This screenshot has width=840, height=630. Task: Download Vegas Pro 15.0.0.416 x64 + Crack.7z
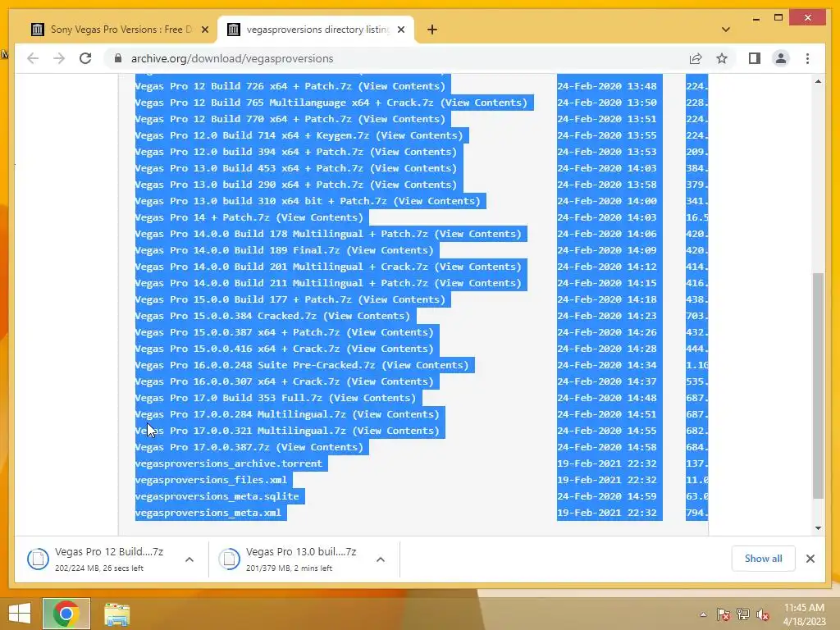click(x=237, y=349)
